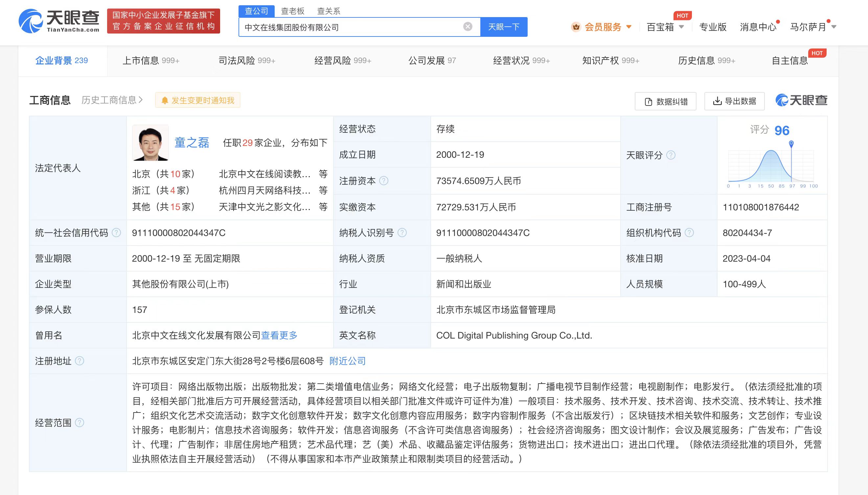The image size is (868, 495).
Task: Open the 查看更多 former names link
Action: [x=279, y=335]
